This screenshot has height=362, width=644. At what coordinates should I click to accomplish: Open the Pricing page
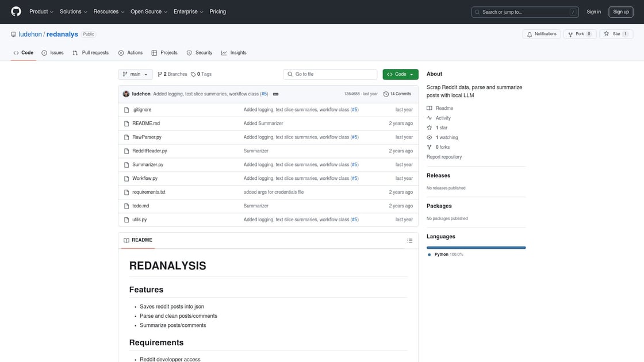[218, 11]
